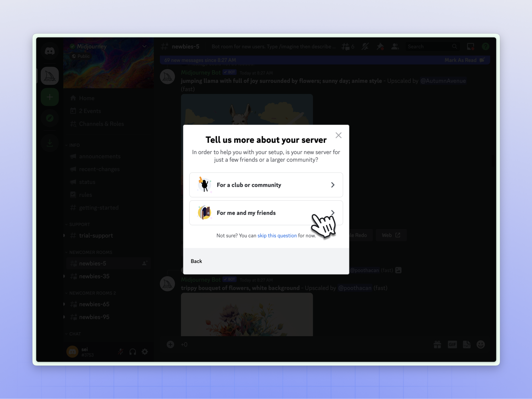Click the skip this question link

point(277,236)
